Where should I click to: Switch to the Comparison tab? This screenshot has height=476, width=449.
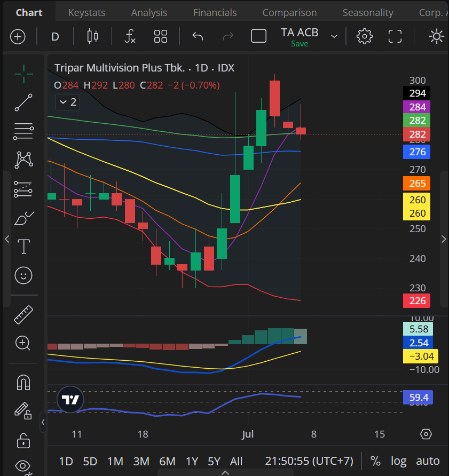pyautogui.click(x=289, y=13)
